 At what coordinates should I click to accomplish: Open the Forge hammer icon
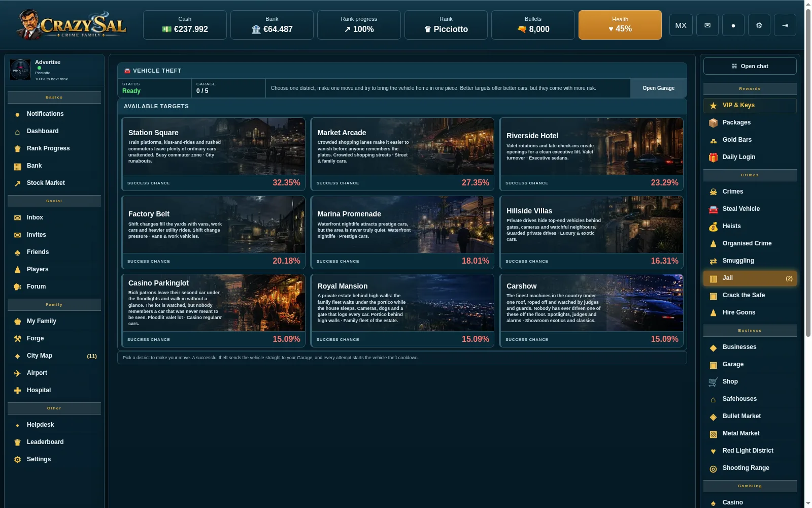(x=18, y=339)
